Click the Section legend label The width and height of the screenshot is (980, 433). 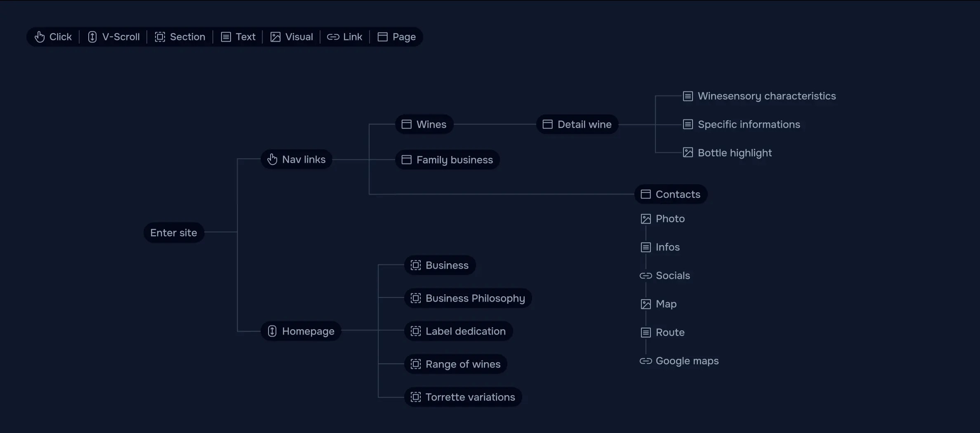(188, 37)
